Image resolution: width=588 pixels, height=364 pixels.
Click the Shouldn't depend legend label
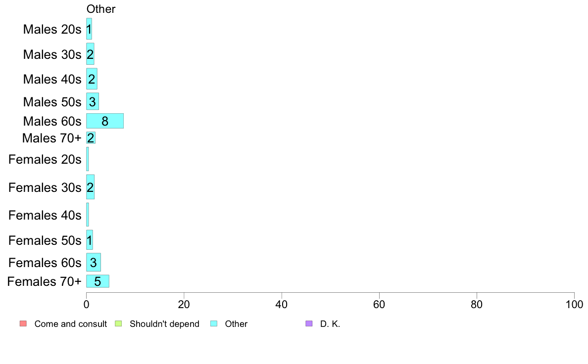[x=165, y=324]
